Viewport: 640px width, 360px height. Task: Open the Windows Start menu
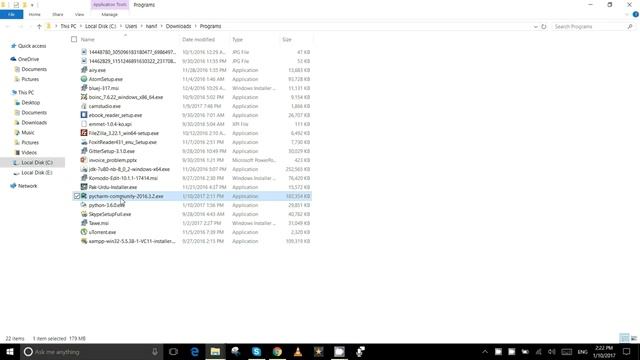pos(10,351)
